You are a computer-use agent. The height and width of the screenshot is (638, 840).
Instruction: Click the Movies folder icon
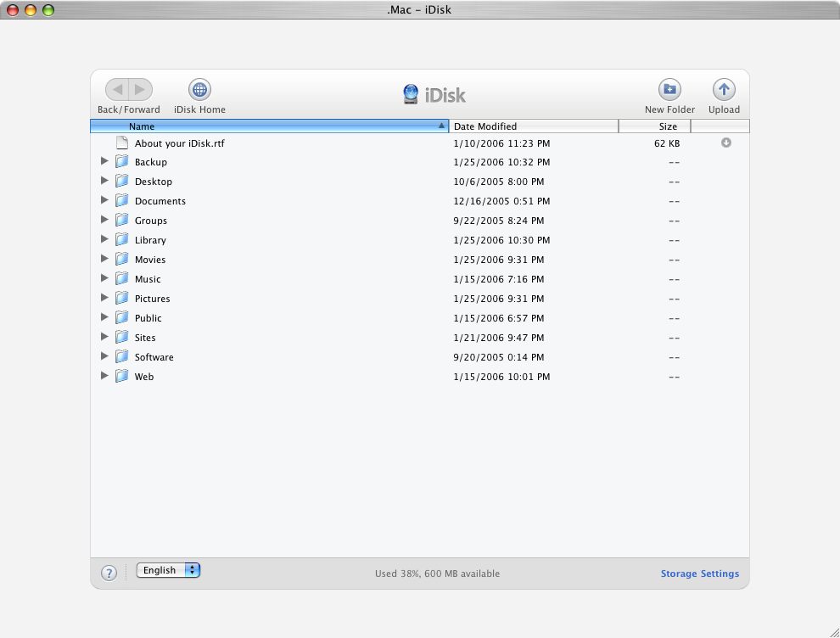point(122,259)
